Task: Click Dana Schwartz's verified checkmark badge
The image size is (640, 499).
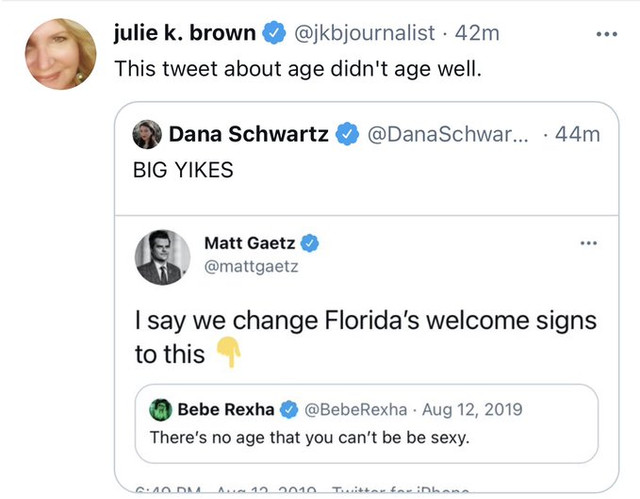Action: click(347, 134)
